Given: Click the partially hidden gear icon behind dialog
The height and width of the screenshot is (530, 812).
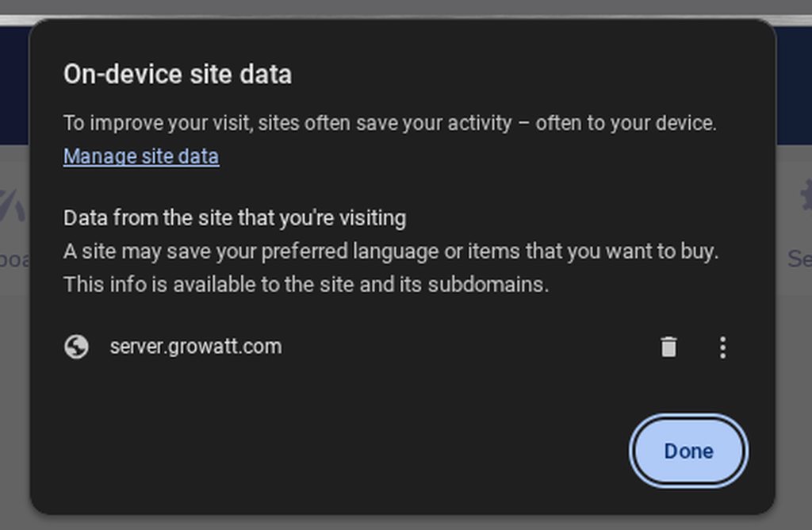Looking at the screenshot, I should pyautogui.click(x=804, y=194).
